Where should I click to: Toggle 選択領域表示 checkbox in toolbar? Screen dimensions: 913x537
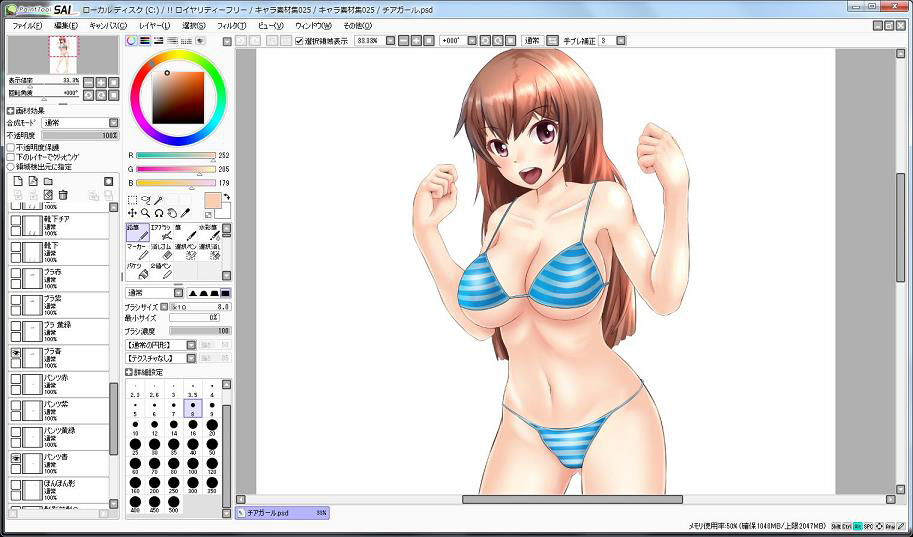click(x=299, y=41)
